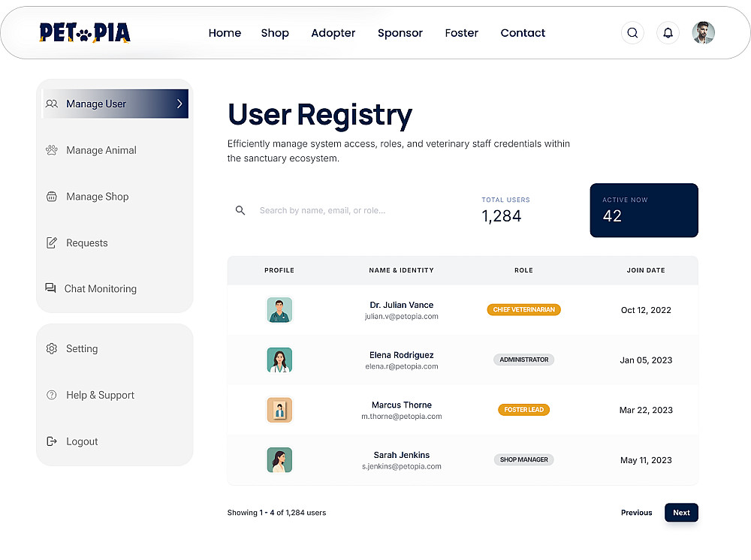751x560 pixels.
Task: Click the Requests edit icon
Action: click(52, 243)
